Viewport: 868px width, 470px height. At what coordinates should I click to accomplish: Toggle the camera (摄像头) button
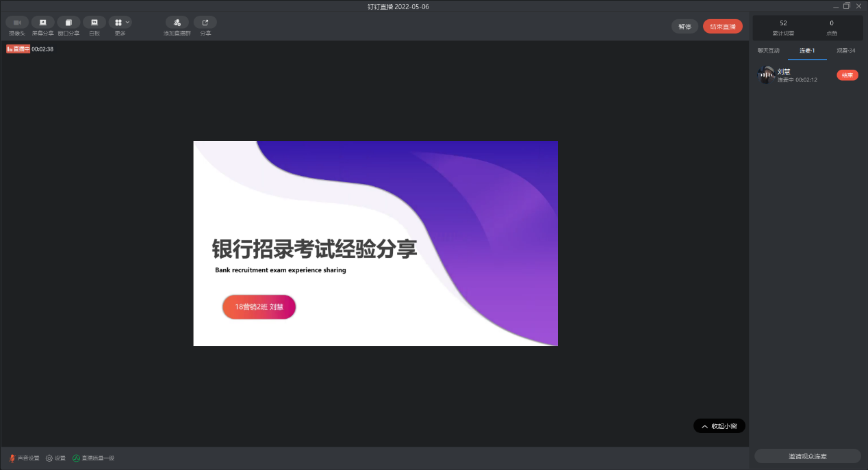pos(17,23)
